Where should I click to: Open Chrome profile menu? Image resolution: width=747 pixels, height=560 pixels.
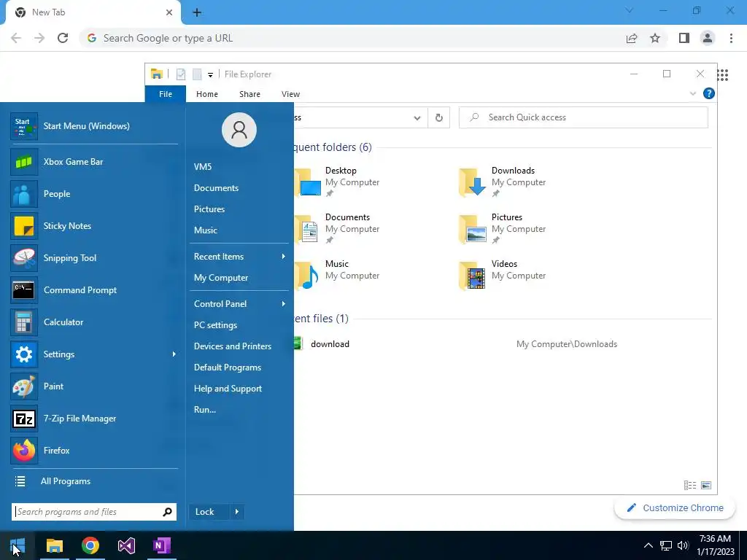708,38
